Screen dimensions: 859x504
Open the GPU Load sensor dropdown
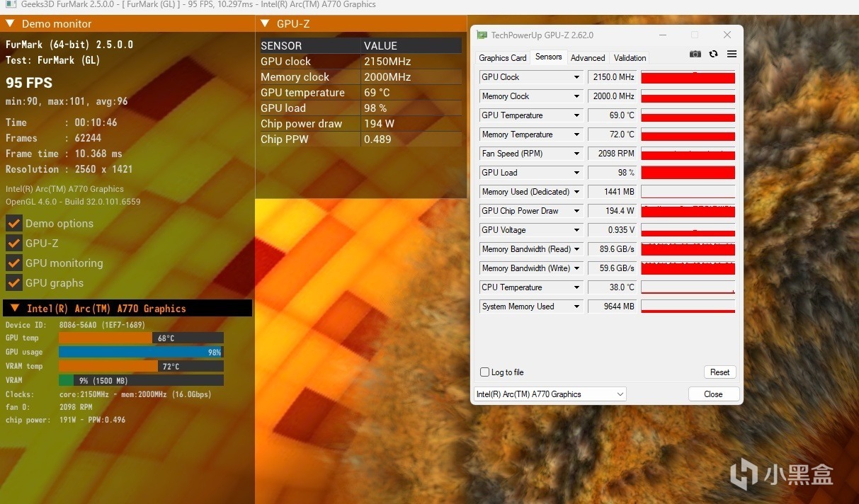pyautogui.click(x=577, y=173)
